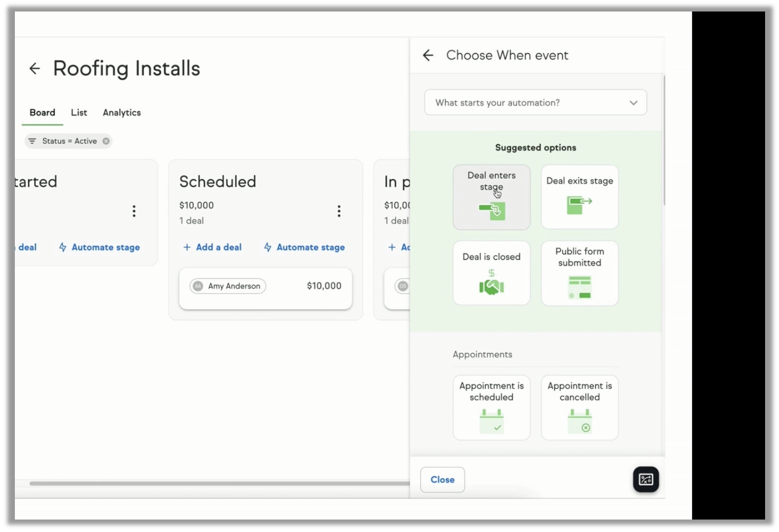Screen dimensions: 779x532
Task: Select the Deal enters stage trigger
Action: (492, 197)
